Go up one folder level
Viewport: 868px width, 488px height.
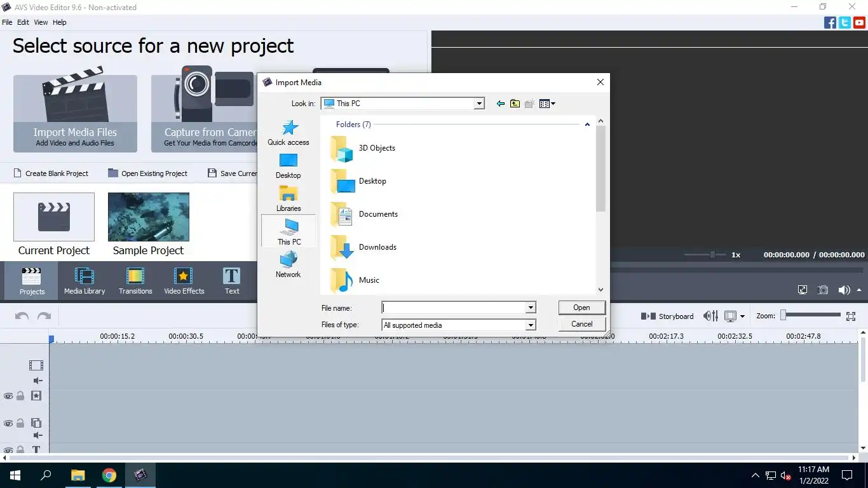pyautogui.click(x=515, y=104)
